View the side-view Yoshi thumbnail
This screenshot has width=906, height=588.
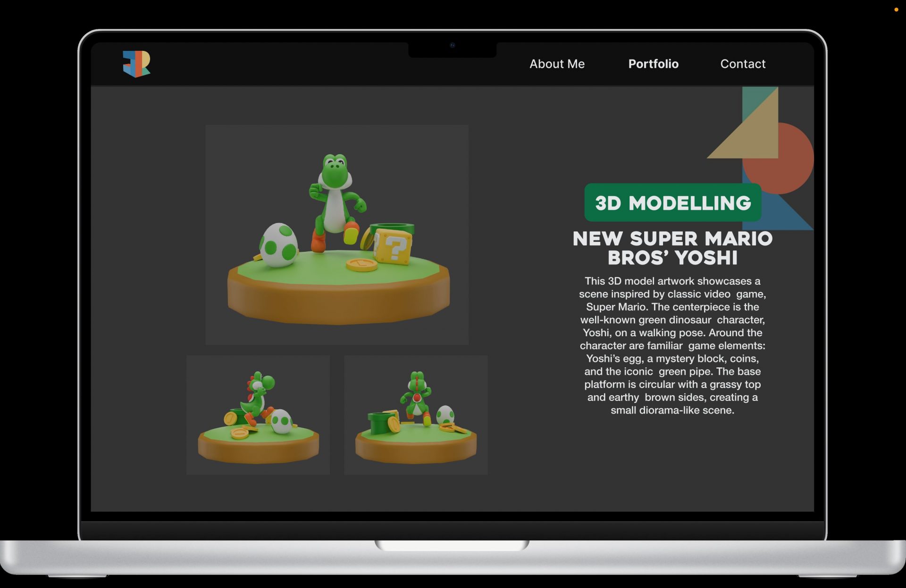pyautogui.click(x=258, y=414)
